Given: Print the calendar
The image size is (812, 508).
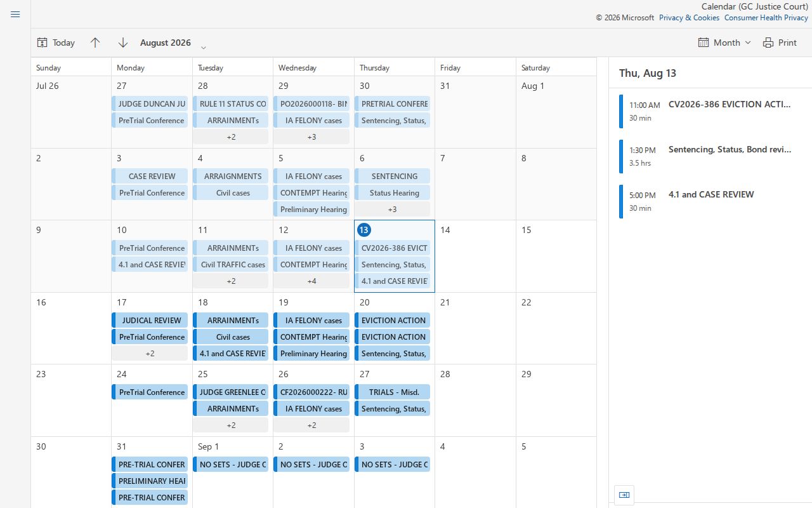Looking at the screenshot, I should pos(780,43).
